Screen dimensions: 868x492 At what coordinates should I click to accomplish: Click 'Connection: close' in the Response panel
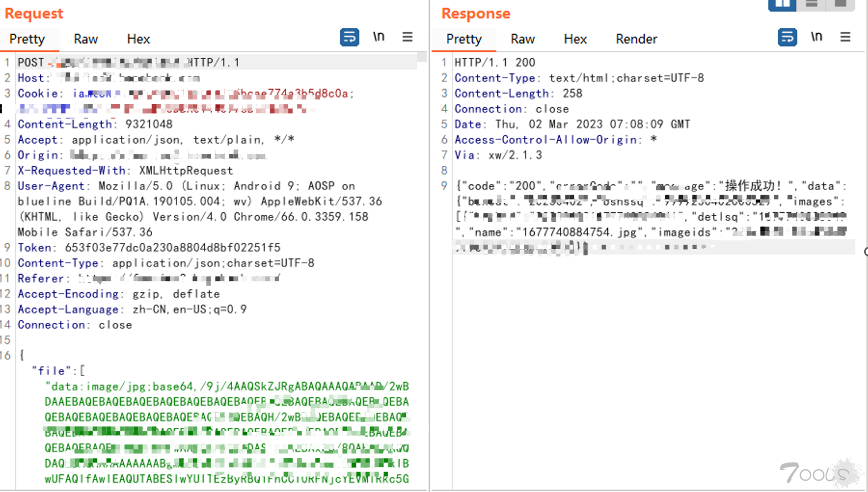tap(511, 109)
